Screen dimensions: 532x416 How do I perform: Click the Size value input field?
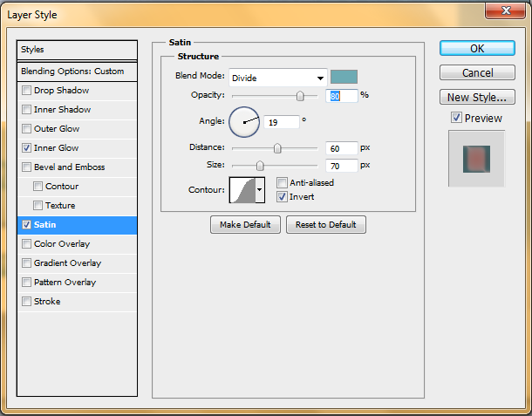(x=341, y=165)
